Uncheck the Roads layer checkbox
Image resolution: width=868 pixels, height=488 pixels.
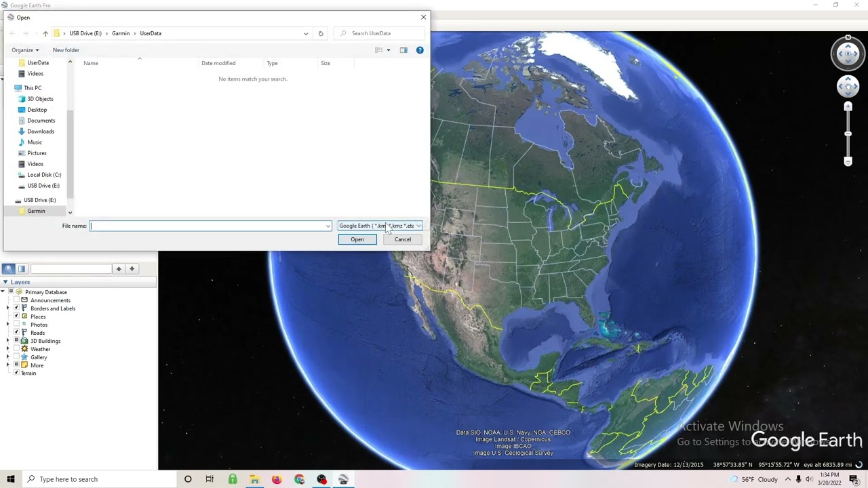coord(16,333)
